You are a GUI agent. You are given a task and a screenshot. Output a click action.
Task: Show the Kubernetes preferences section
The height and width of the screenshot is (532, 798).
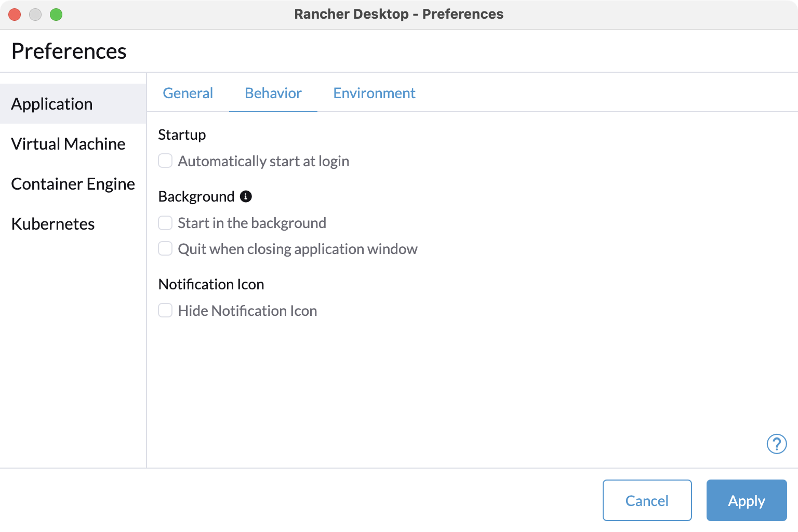point(53,224)
